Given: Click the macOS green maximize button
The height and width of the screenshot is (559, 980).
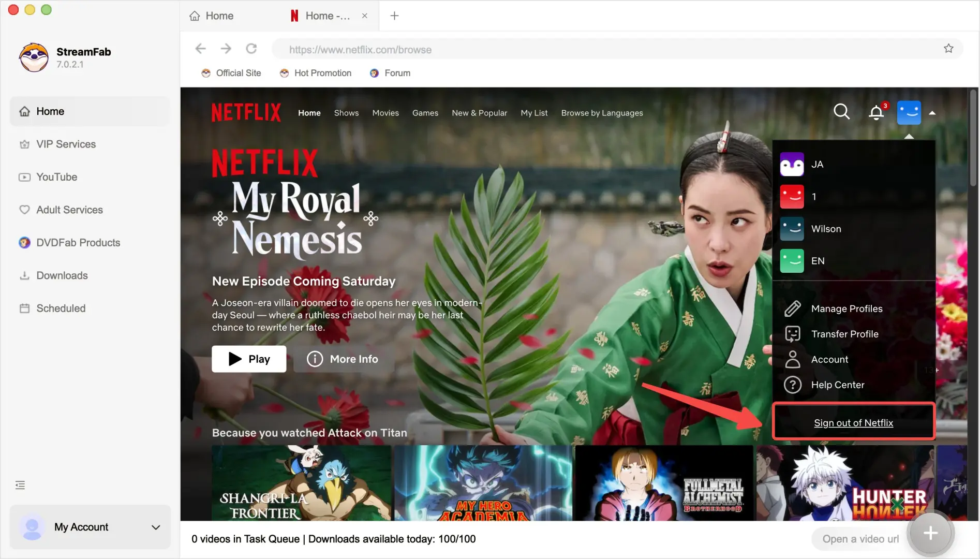Looking at the screenshot, I should point(47,10).
